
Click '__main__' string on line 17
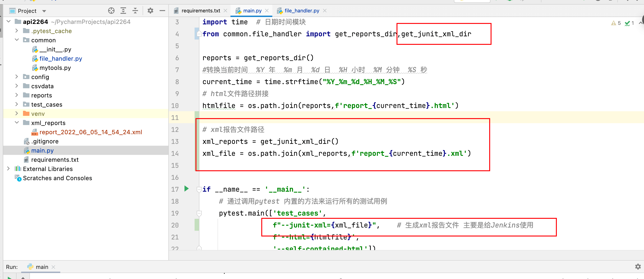tap(285, 189)
